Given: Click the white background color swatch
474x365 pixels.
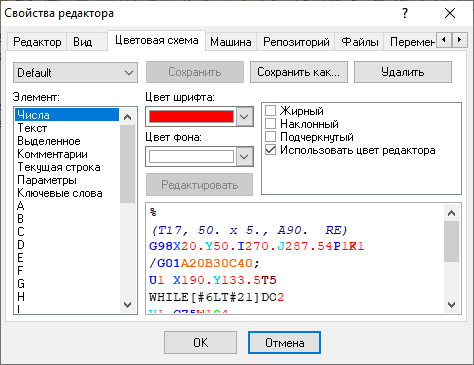Looking at the screenshot, I should [x=191, y=156].
